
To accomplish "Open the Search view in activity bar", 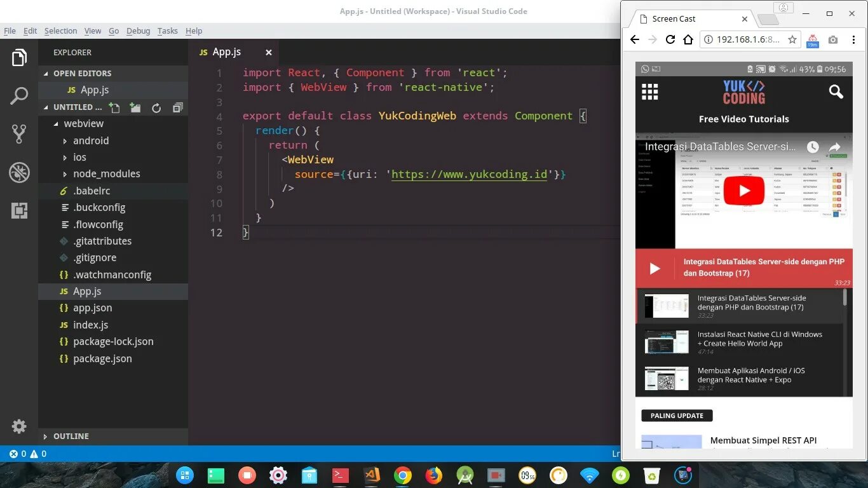I will (19, 96).
